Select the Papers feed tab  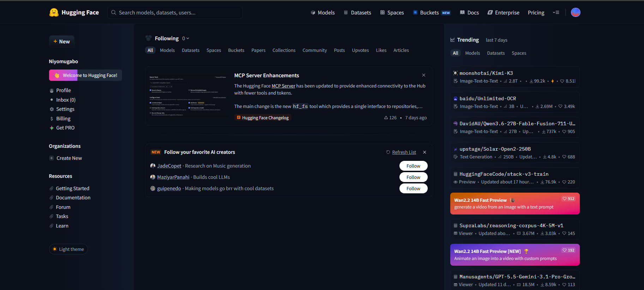[x=258, y=50]
